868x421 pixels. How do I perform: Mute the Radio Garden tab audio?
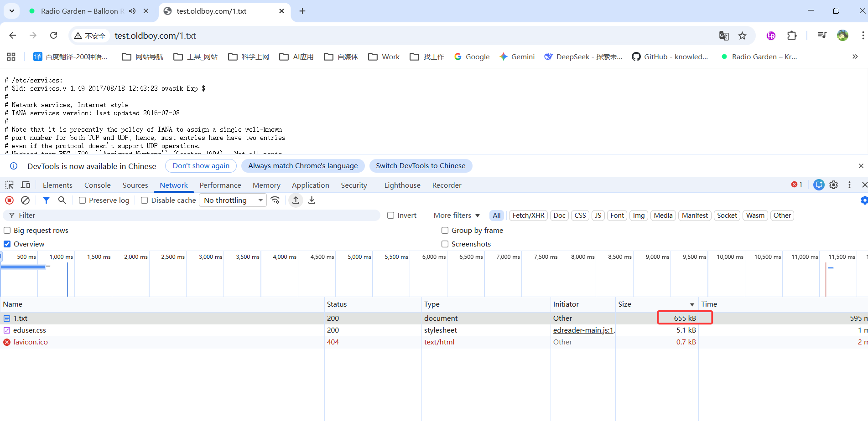(x=132, y=11)
